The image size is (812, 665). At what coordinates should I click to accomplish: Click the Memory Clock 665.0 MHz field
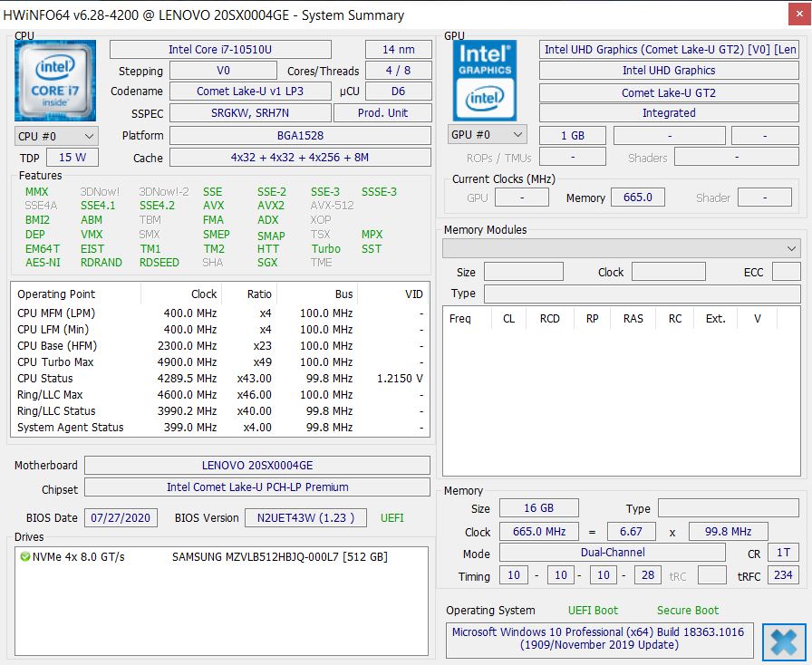[x=538, y=532]
